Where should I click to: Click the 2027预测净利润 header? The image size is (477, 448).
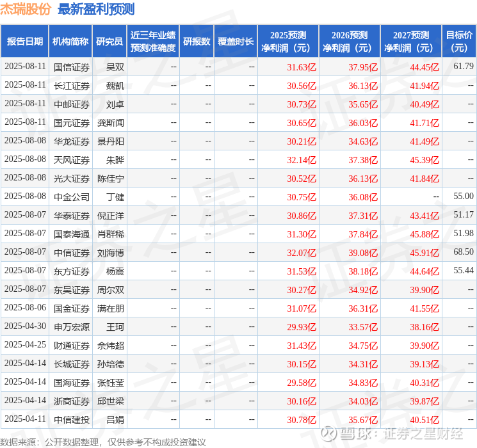click(x=411, y=42)
